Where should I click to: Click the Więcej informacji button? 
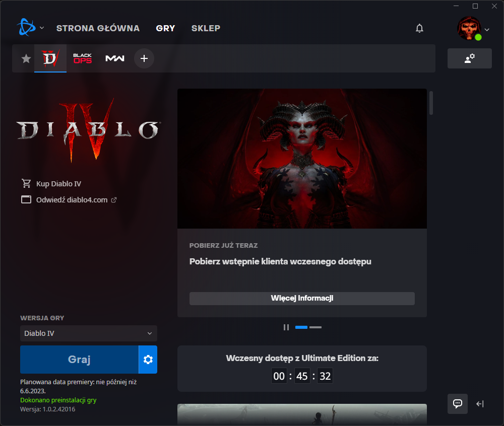click(302, 298)
